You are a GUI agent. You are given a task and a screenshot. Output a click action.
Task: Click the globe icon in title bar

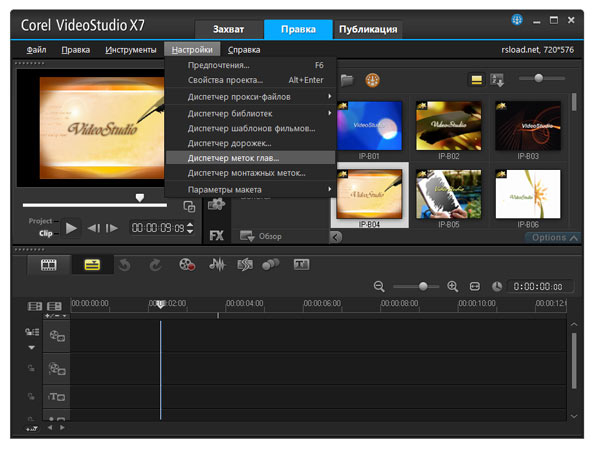[517, 20]
